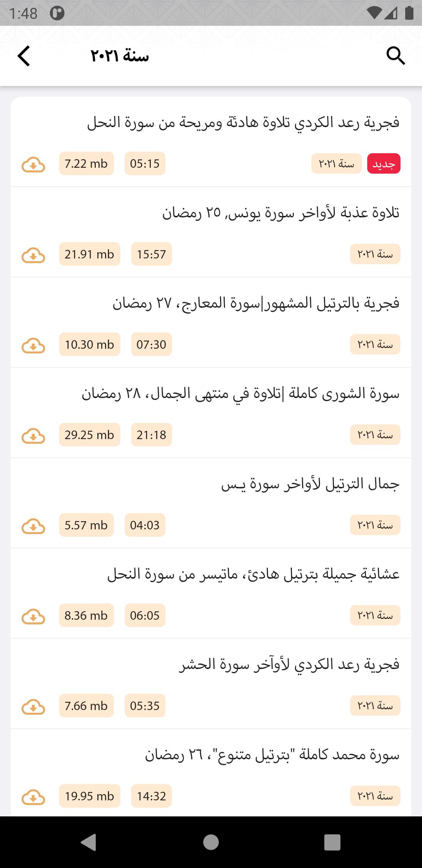Download the 7.66 mb recitation
This screenshot has height=868, width=422.
(x=33, y=707)
